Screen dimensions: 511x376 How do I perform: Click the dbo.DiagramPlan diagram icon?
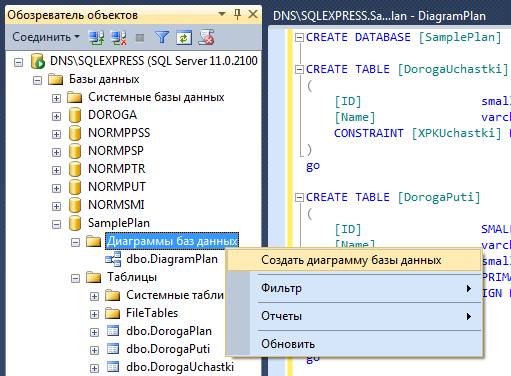113,259
